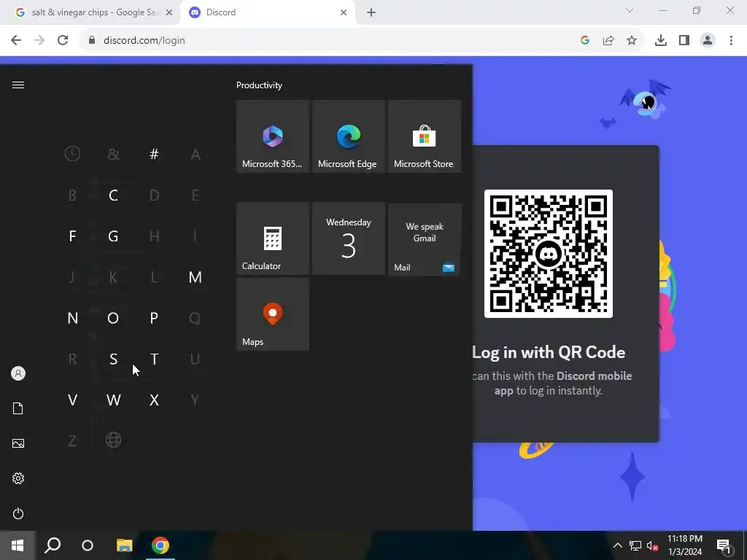This screenshot has height=560, width=747.
Task: Open Chrome downloads
Action: pyautogui.click(x=661, y=41)
